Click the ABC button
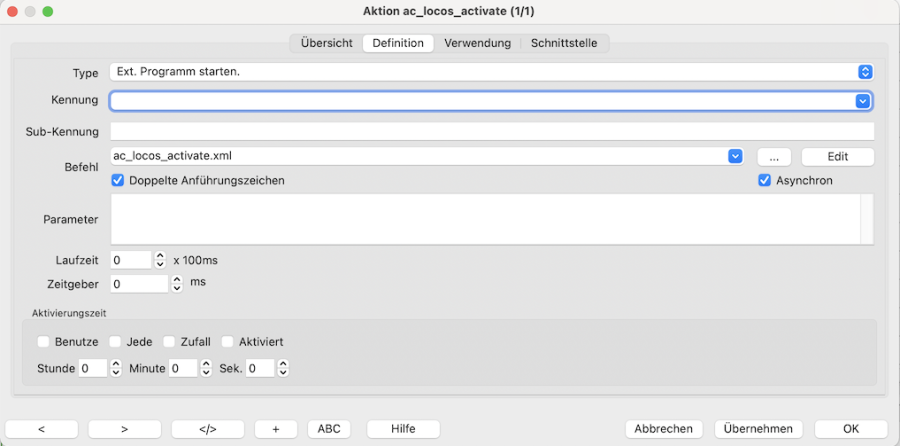Image resolution: width=900 pixels, height=446 pixels. pyautogui.click(x=329, y=429)
